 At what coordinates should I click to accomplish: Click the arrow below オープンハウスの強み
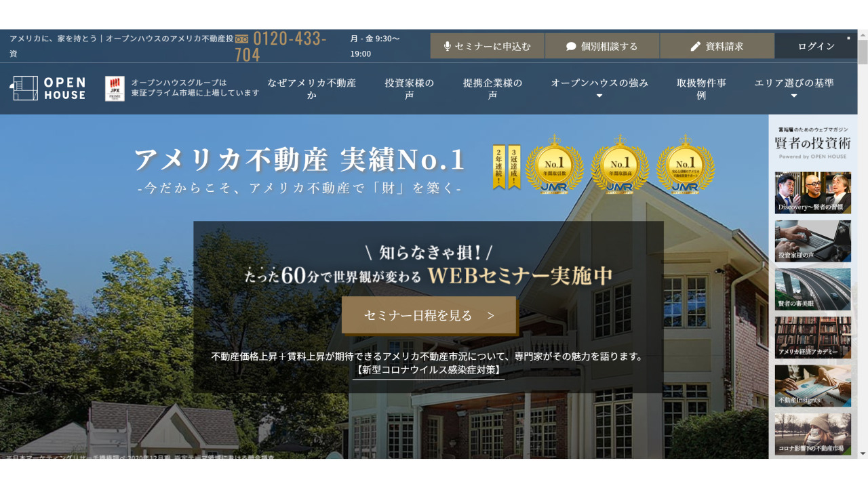pos(599,96)
